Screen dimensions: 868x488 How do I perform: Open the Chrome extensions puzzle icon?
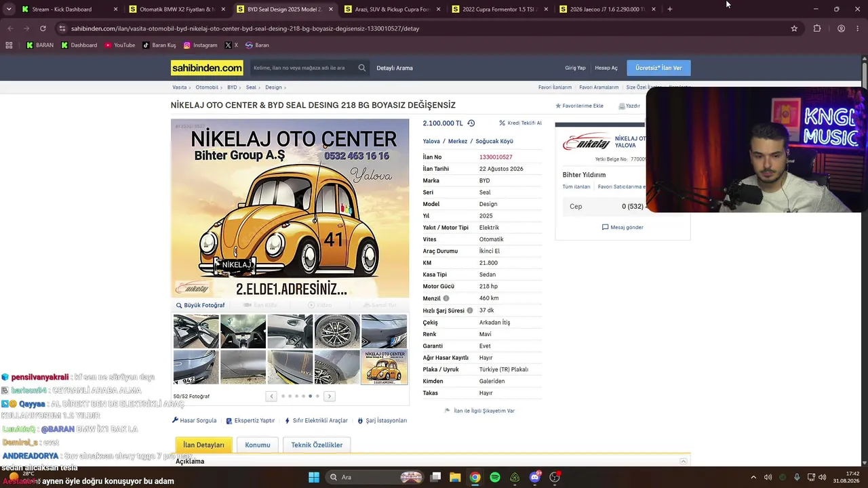[x=817, y=28]
